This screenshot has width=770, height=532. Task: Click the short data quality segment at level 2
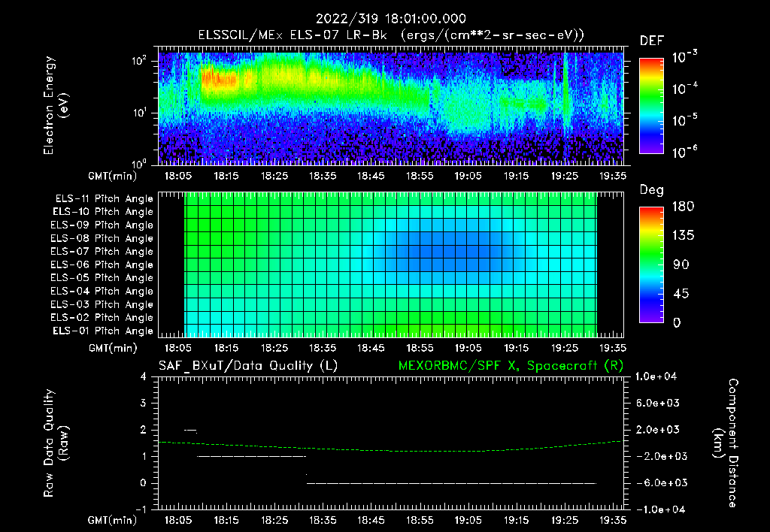click(190, 431)
